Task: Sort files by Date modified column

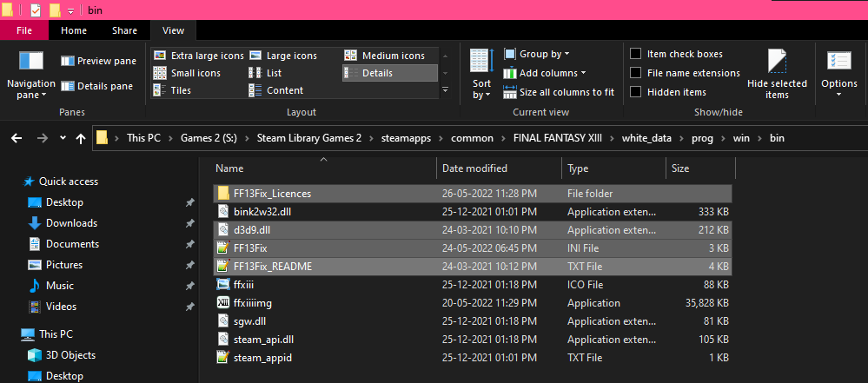Action: point(499,168)
